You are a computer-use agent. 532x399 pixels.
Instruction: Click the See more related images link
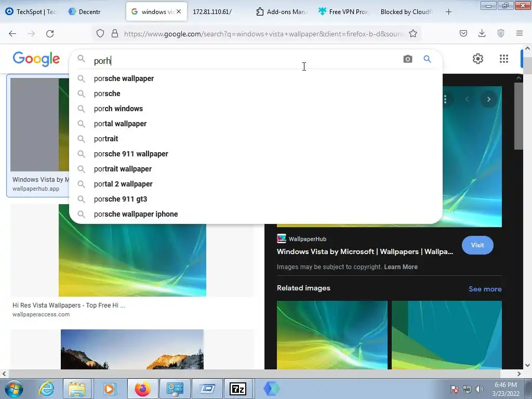[x=485, y=289]
